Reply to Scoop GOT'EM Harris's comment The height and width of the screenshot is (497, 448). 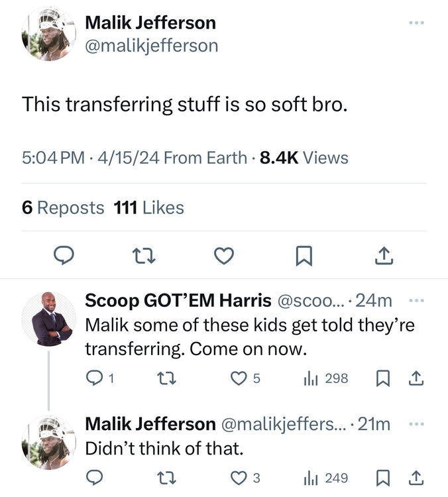[x=95, y=378]
